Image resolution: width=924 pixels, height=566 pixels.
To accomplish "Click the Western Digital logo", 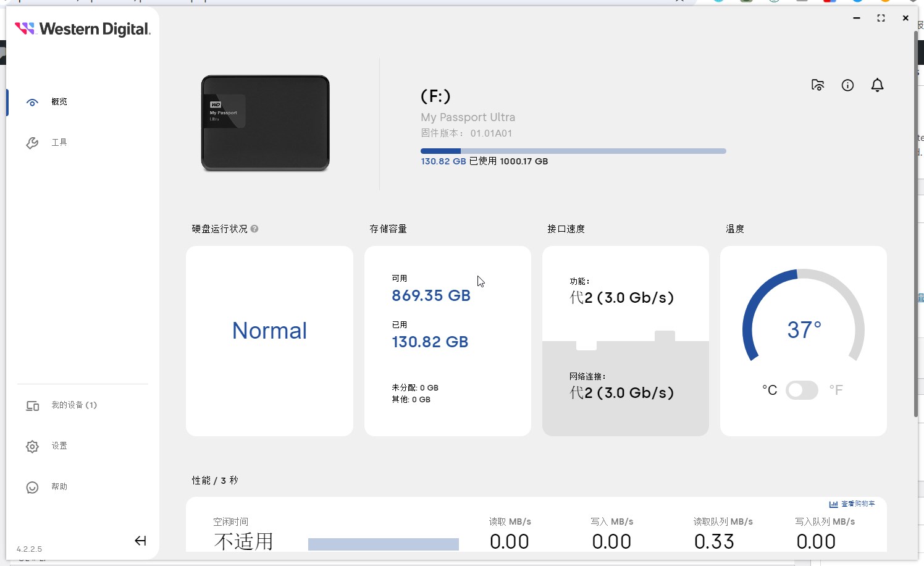I will tap(83, 28).
